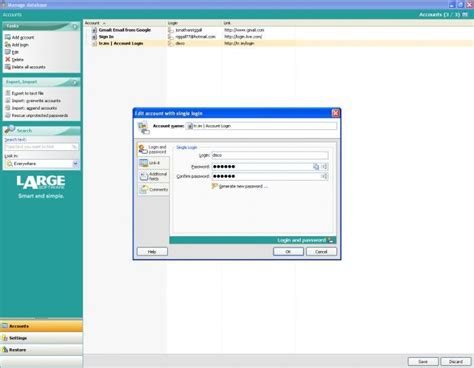Screen dimensions: 474x368
Task: Click the http://tr.im/login link cell
Action: pos(239,43)
